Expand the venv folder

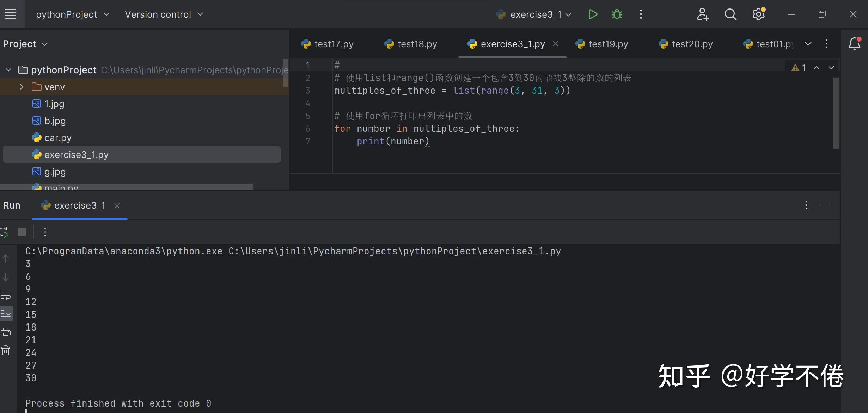pos(22,87)
